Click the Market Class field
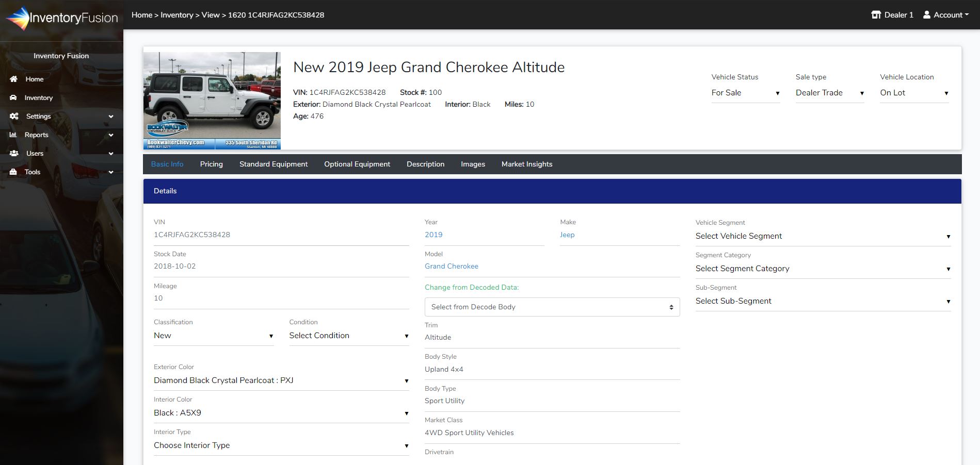Viewport: 980px width, 465px height. point(552,433)
